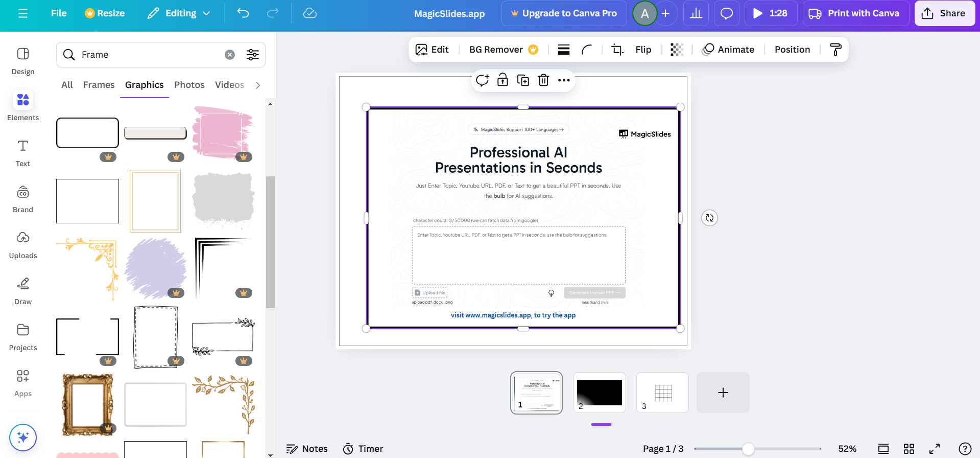Switch to the Videos tab
The width and height of the screenshot is (980, 458).
point(230,85)
